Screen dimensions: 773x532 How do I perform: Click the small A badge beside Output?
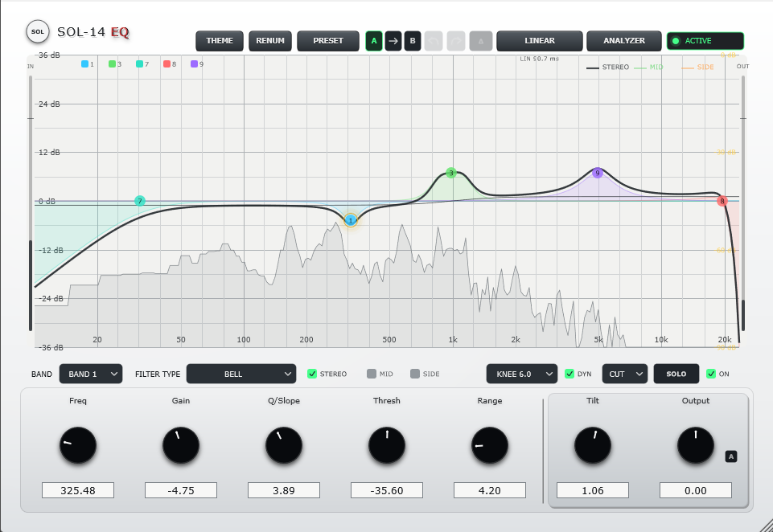[x=731, y=456]
